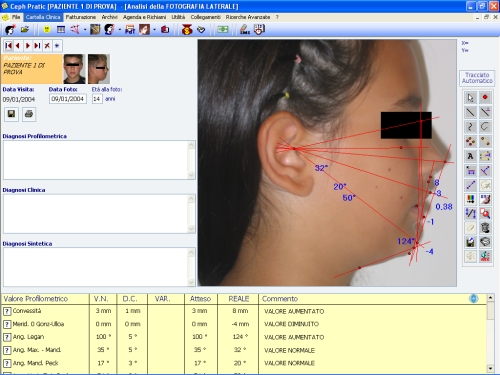The width and height of the screenshot is (500, 375).
Task: Select the two-point distance measure tool
Action: 470,185
